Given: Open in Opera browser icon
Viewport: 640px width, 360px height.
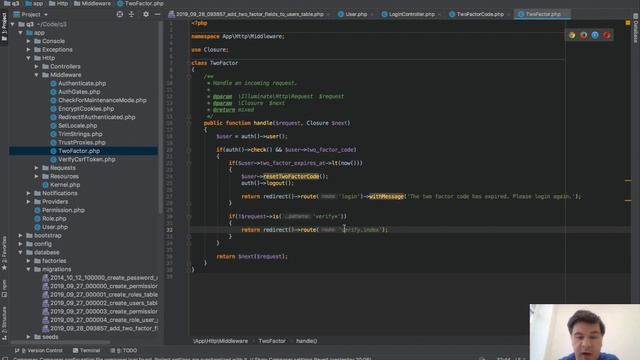Looking at the screenshot, I should [x=607, y=35].
